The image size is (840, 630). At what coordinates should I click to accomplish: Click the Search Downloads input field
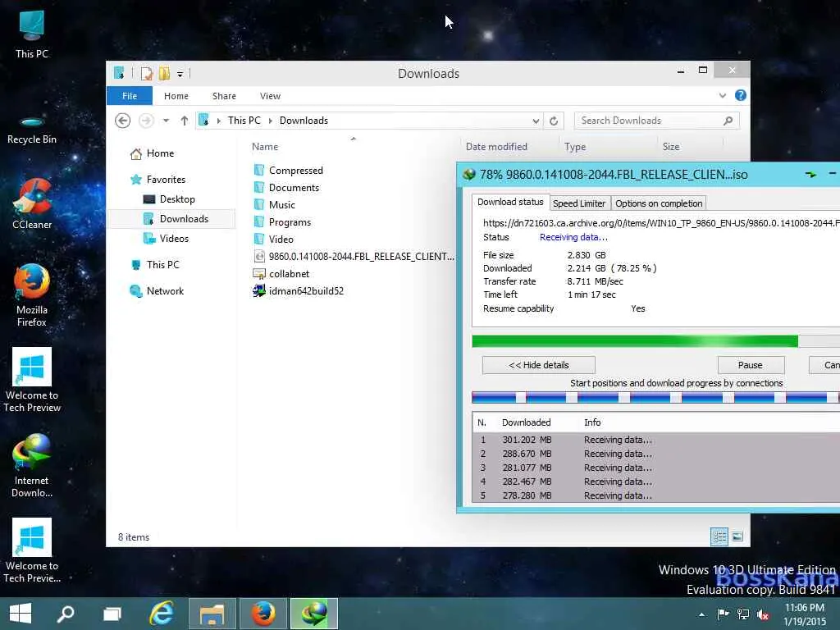648,121
